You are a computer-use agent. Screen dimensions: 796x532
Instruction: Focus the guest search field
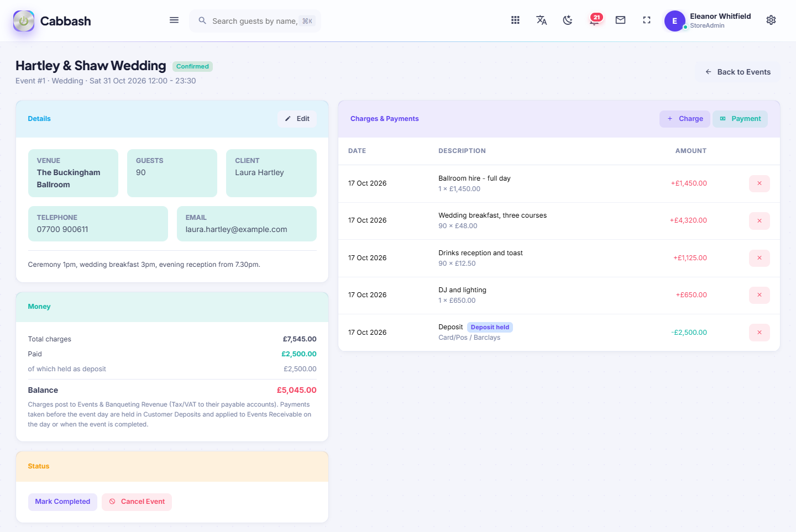coord(255,21)
